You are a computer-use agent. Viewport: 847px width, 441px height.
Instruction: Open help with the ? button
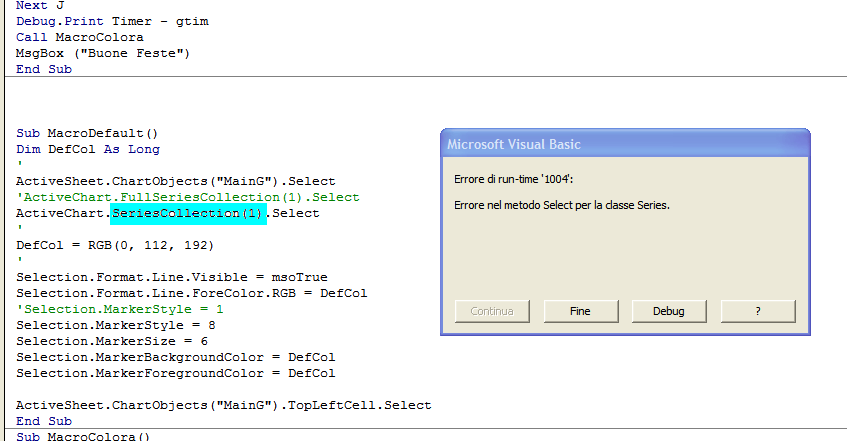pos(758,311)
